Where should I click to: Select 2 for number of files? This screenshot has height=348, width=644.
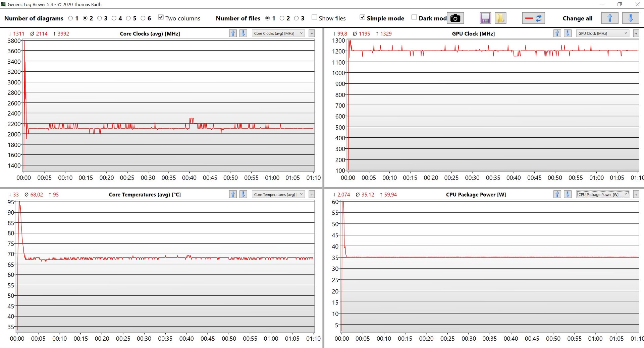tap(282, 18)
